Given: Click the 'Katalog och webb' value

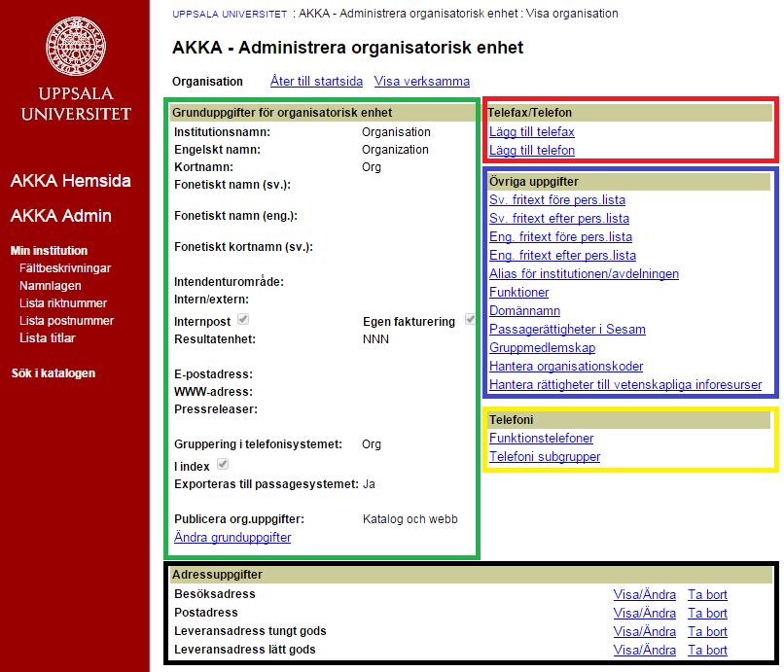Looking at the screenshot, I should point(410,519).
